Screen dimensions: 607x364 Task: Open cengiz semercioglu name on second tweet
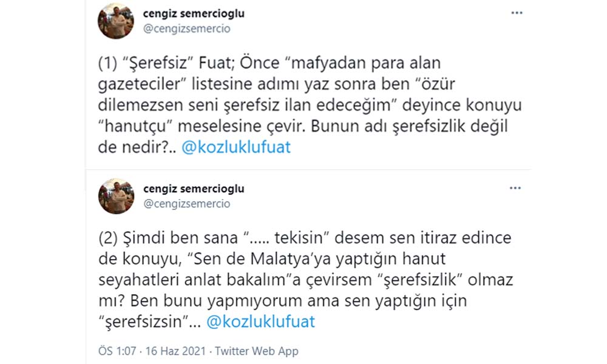coord(194,189)
